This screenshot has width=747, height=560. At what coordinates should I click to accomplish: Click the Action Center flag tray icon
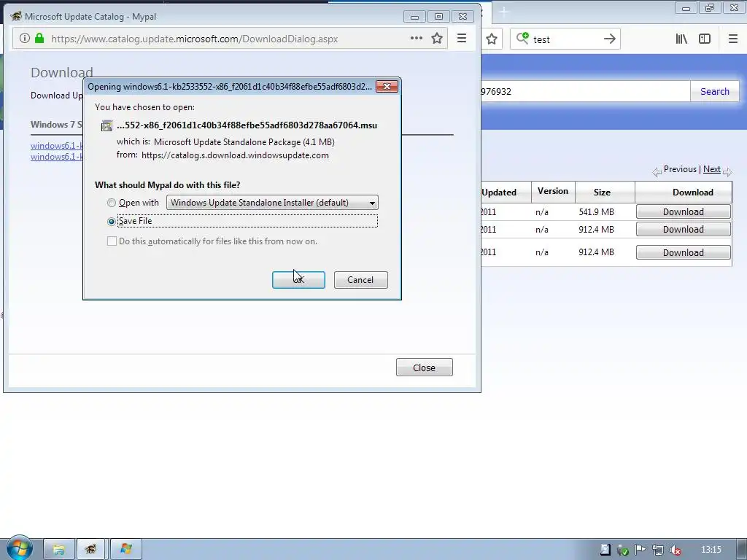tap(640, 550)
